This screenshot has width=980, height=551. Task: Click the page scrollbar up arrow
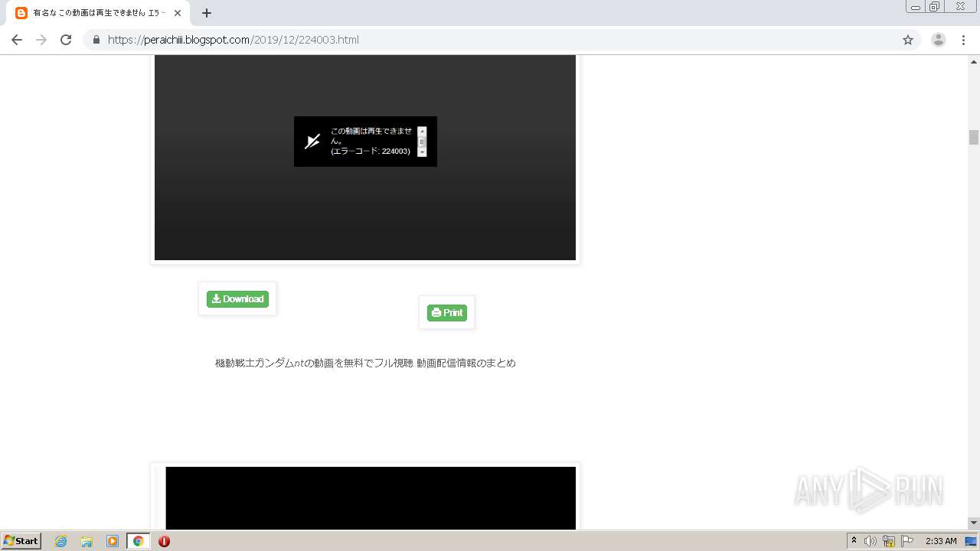974,61
